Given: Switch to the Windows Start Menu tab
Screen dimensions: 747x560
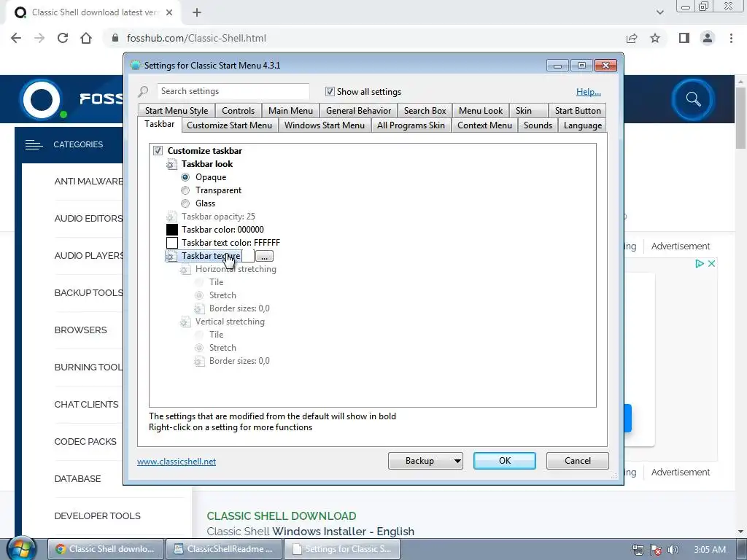Looking at the screenshot, I should 325,125.
